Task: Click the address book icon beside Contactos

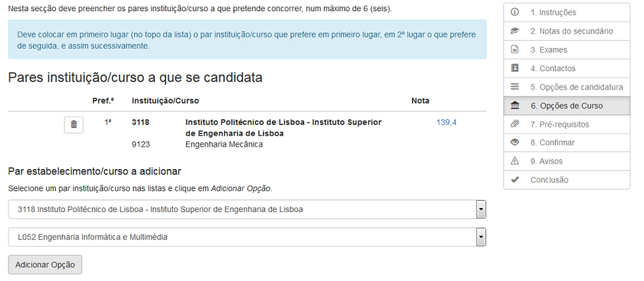Action: (x=515, y=68)
